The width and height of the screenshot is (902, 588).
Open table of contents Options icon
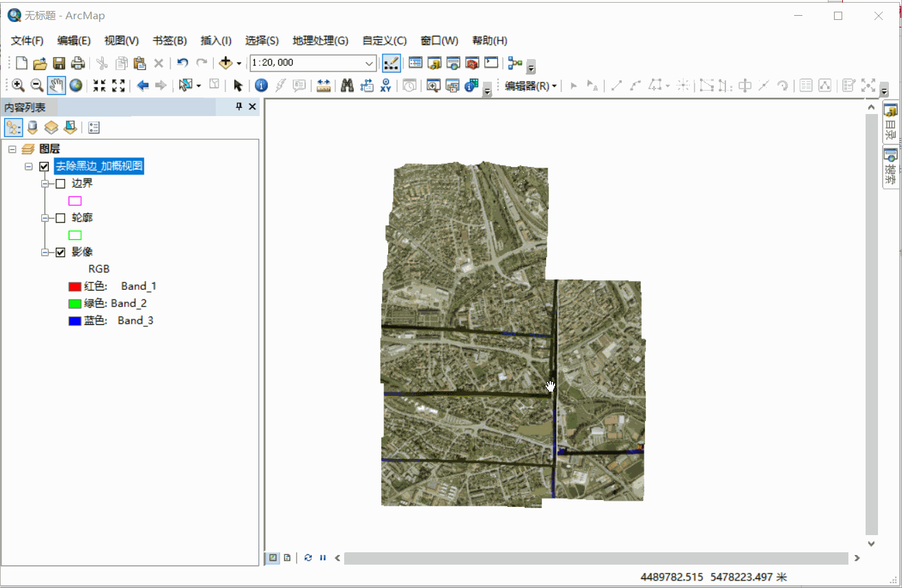[x=94, y=127]
